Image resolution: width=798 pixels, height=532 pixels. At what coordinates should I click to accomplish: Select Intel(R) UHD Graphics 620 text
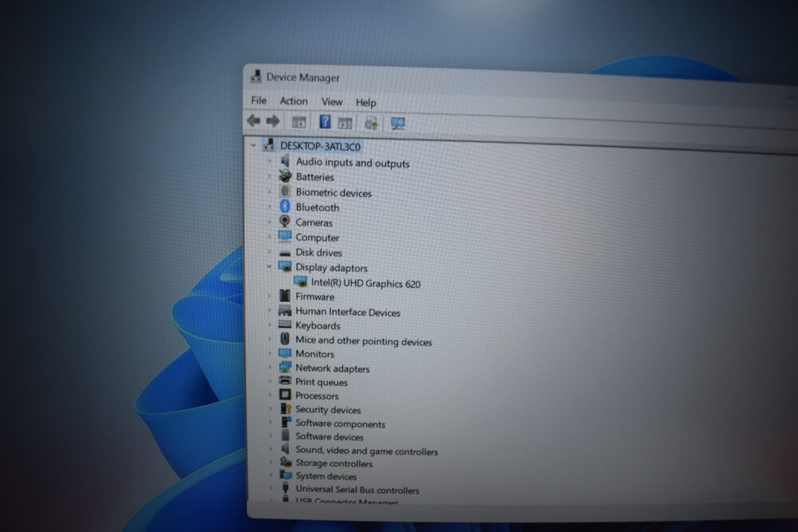[x=366, y=283]
